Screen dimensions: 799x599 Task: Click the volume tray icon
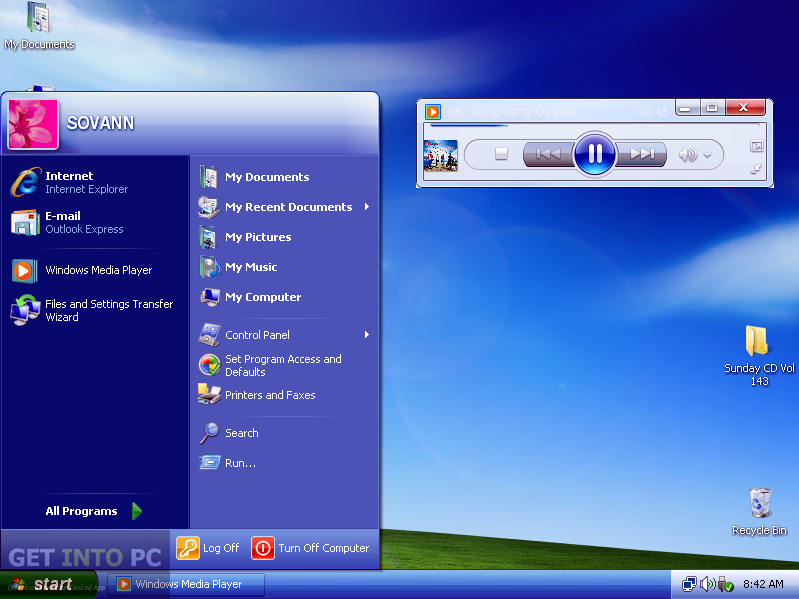point(707,584)
